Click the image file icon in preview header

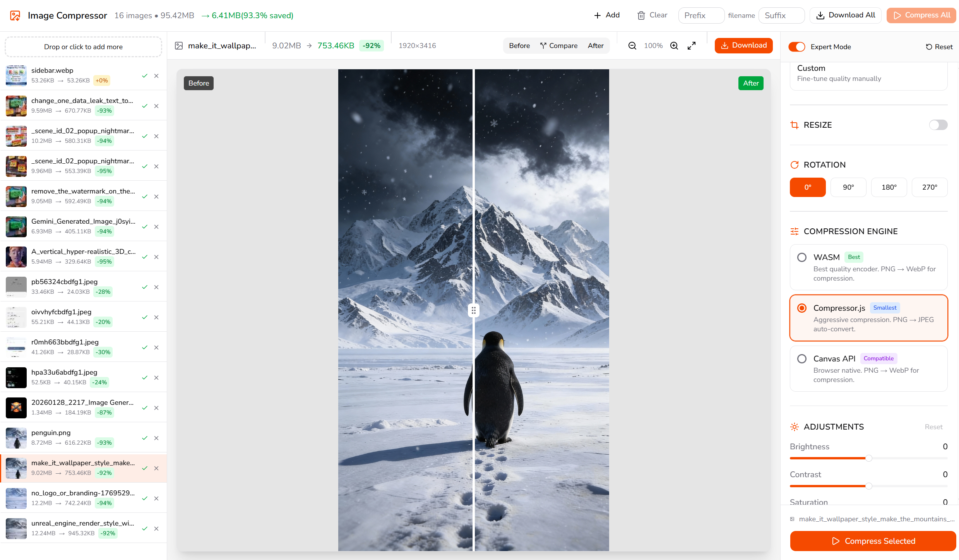click(x=179, y=46)
